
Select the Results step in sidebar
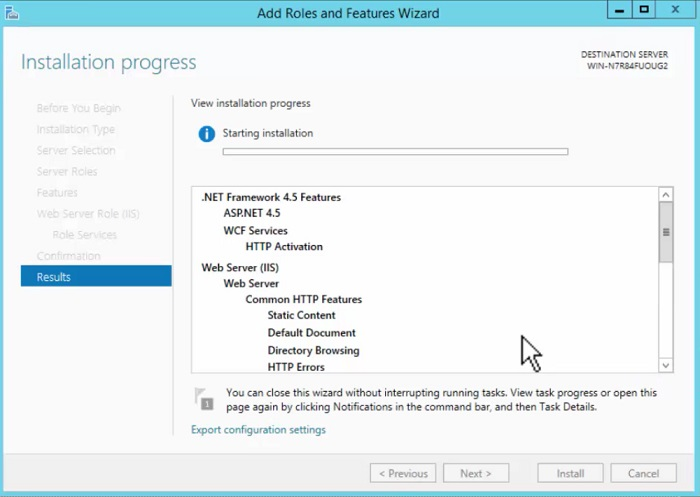pos(96,276)
